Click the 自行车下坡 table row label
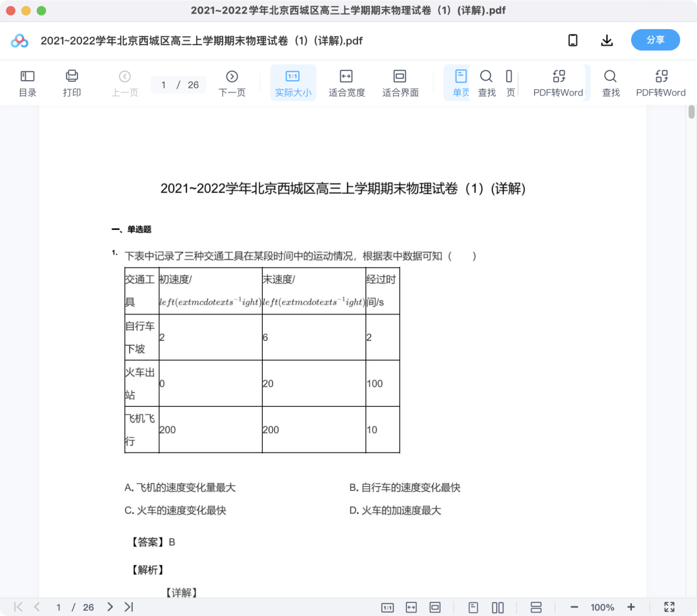Image resolution: width=697 pixels, height=616 pixels. 141,337
